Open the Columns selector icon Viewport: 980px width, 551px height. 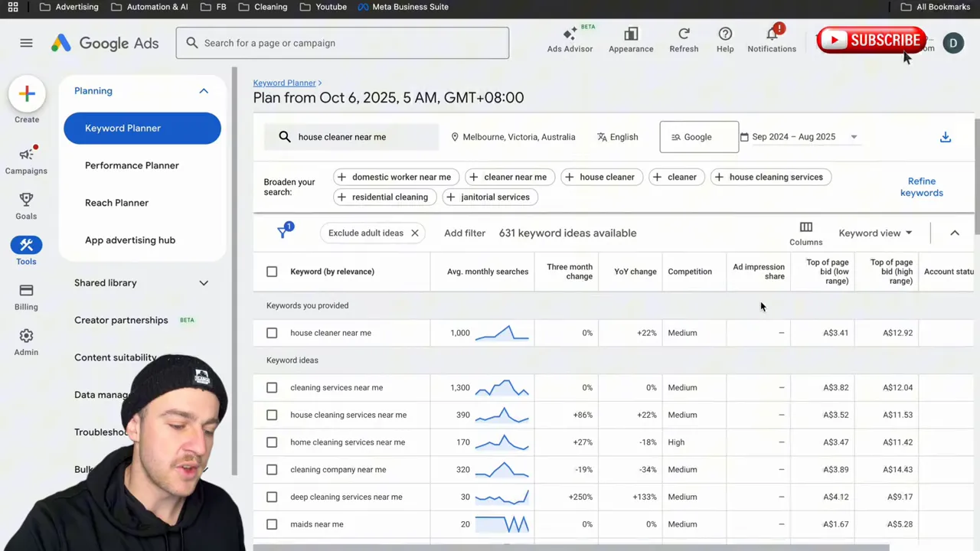click(805, 228)
